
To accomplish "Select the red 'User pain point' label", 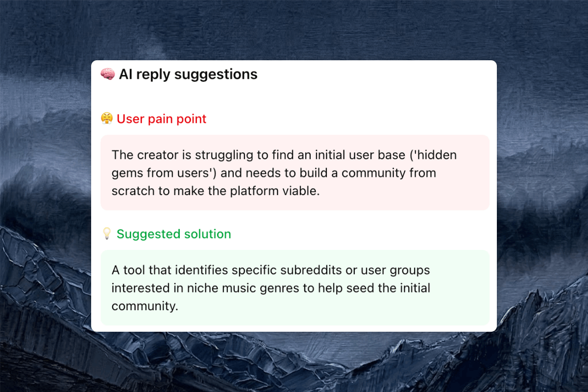I will pos(161,119).
